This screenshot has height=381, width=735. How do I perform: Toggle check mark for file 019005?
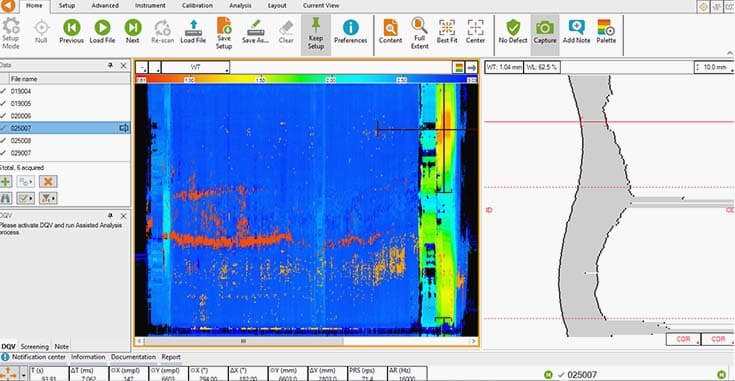click(3, 103)
